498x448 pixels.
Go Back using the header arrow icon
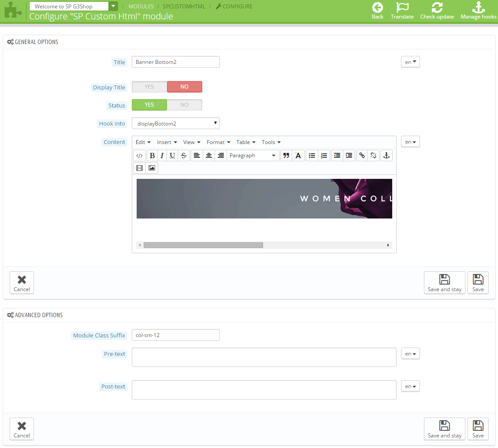[378, 11]
